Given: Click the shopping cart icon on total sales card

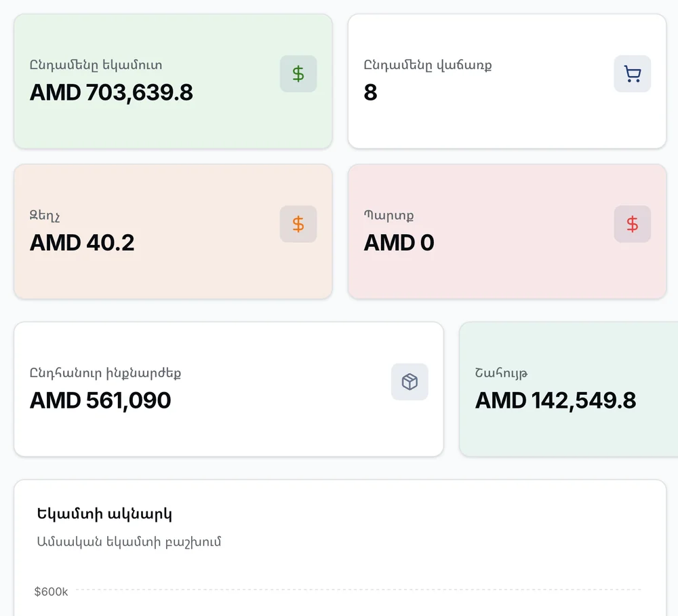Looking at the screenshot, I should (x=632, y=73).
